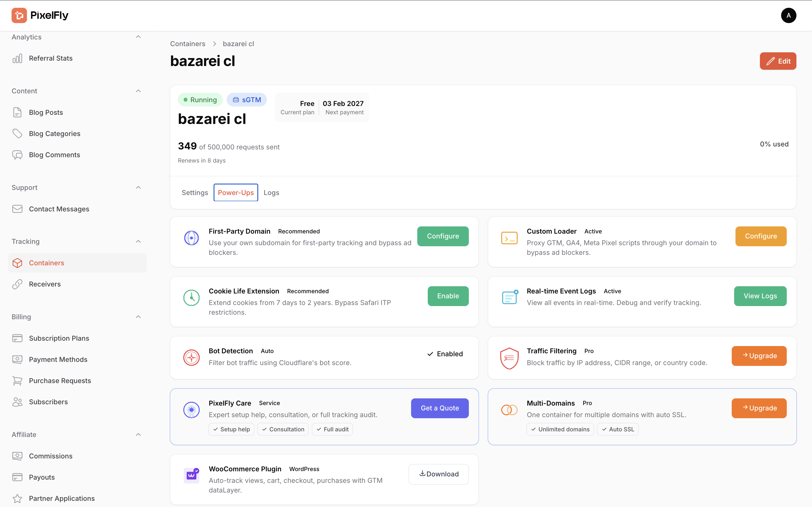Image resolution: width=812 pixels, height=507 pixels.
Task: Click the Contact Messages envelope icon
Action: 17,209
